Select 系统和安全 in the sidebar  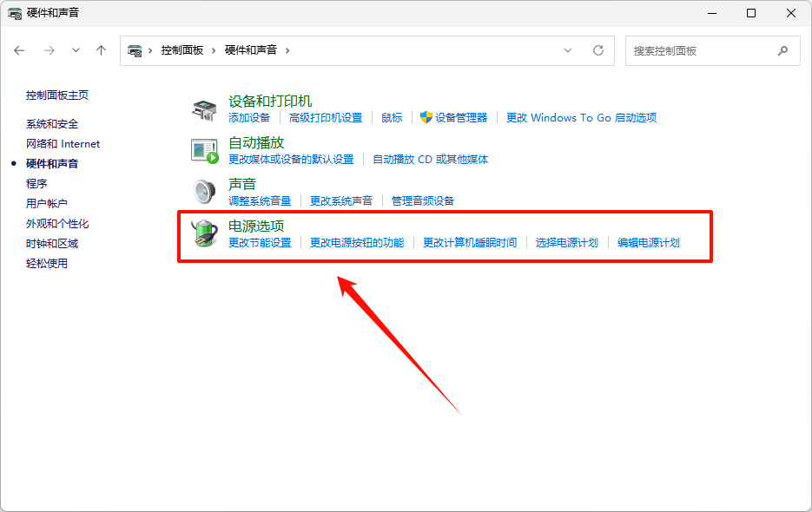[x=52, y=124]
